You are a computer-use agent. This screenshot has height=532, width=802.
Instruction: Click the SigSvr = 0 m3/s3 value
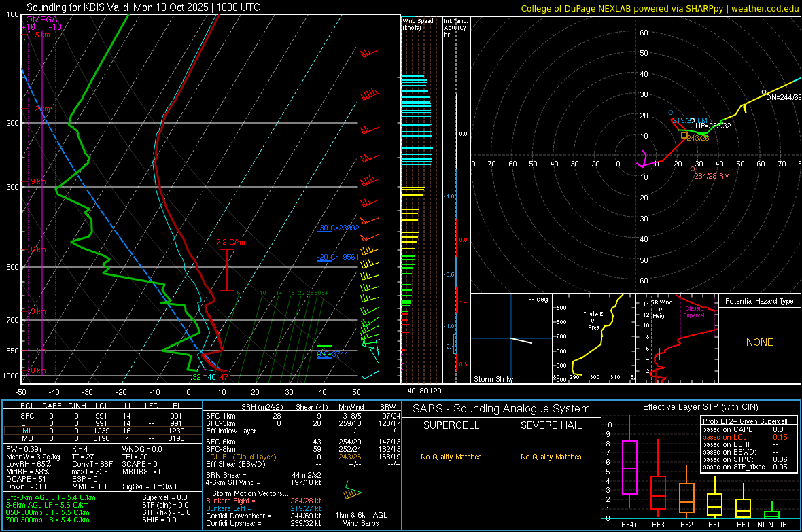pyautogui.click(x=150, y=486)
